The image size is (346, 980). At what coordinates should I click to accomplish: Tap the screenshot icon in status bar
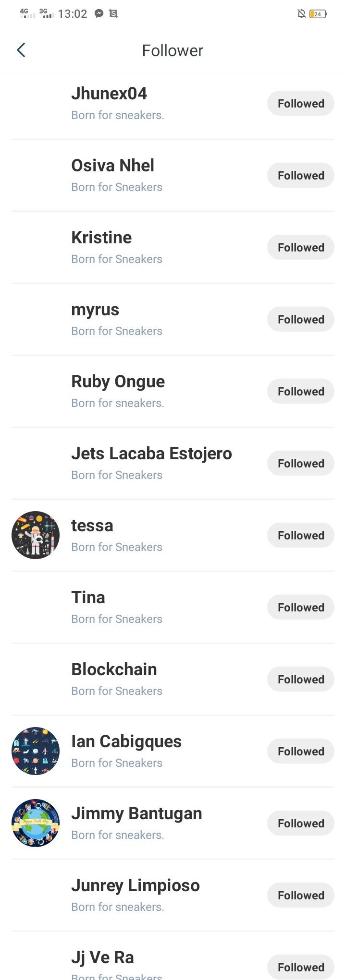pos(113,14)
